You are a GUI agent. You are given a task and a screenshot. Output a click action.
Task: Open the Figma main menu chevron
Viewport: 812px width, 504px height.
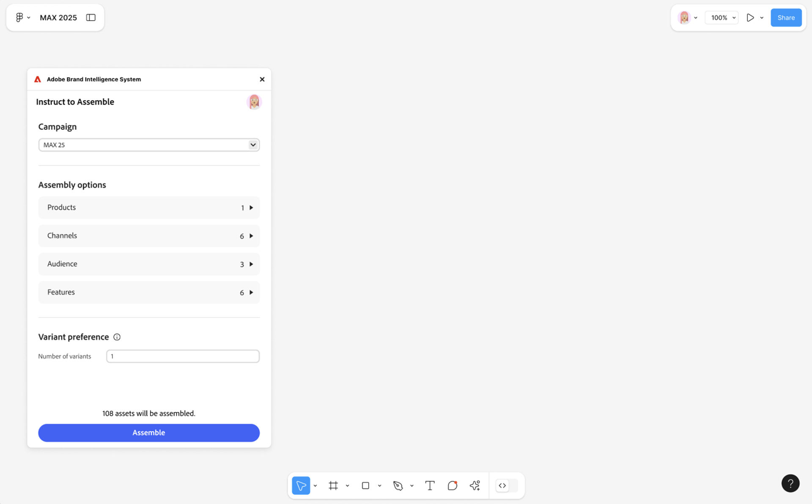pos(29,17)
